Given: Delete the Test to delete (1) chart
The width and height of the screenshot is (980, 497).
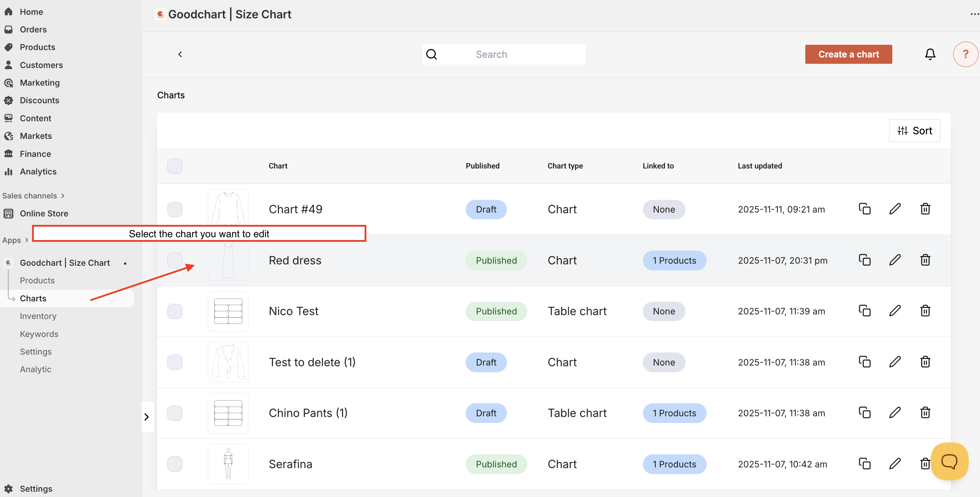Looking at the screenshot, I should tap(925, 362).
